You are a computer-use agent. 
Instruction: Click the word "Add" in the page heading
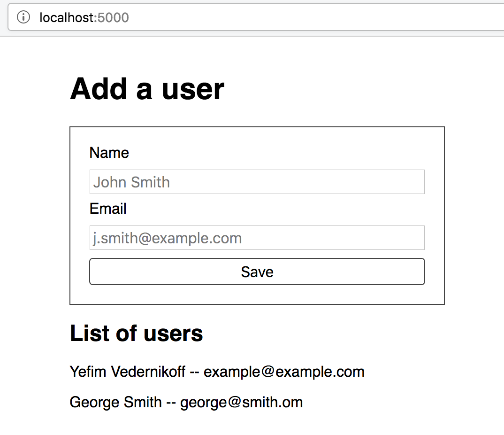[x=99, y=88]
